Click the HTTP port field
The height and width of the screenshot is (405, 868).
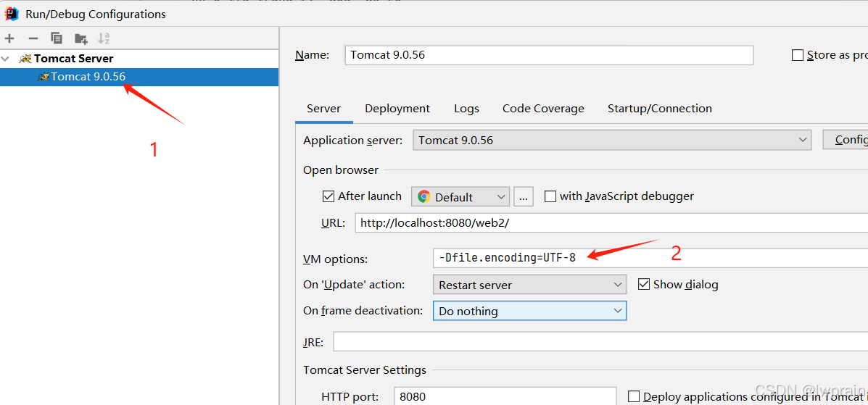(505, 396)
